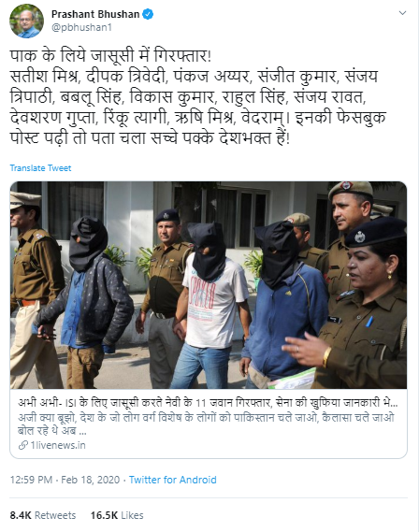Open the 1livenews.in domain link
The image size is (419, 532).
(58, 445)
